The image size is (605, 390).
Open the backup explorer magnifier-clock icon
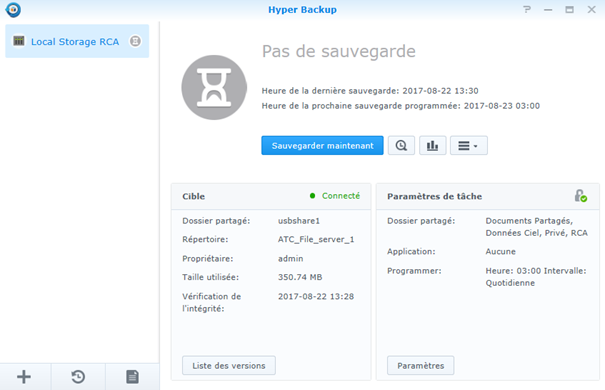pos(401,145)
